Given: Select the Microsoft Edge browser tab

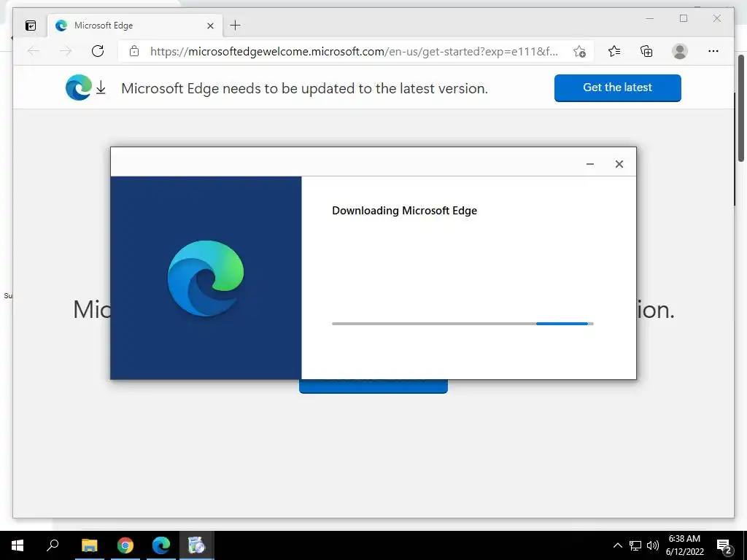Looking at the screenshot, I should [x=135, y=26].
